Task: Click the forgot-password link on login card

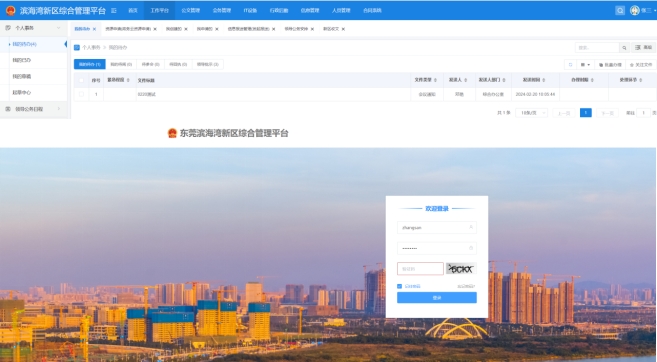Action: click(466, 286)
